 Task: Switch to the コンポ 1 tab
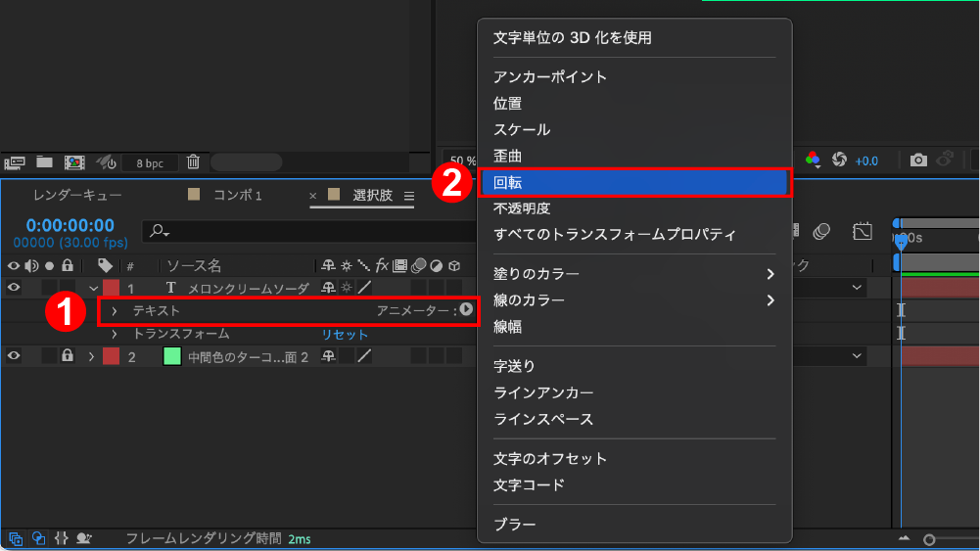238,196
